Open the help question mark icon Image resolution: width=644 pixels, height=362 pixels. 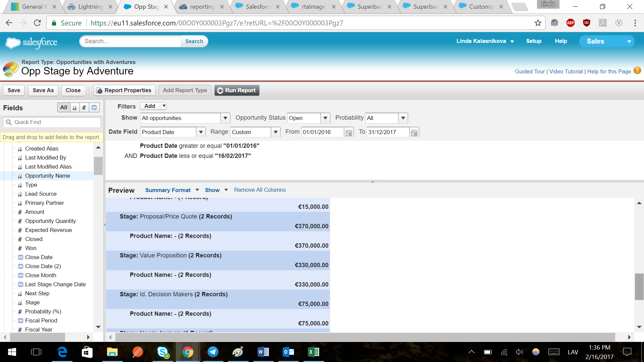pyautogui.click(x=637, y=71)
